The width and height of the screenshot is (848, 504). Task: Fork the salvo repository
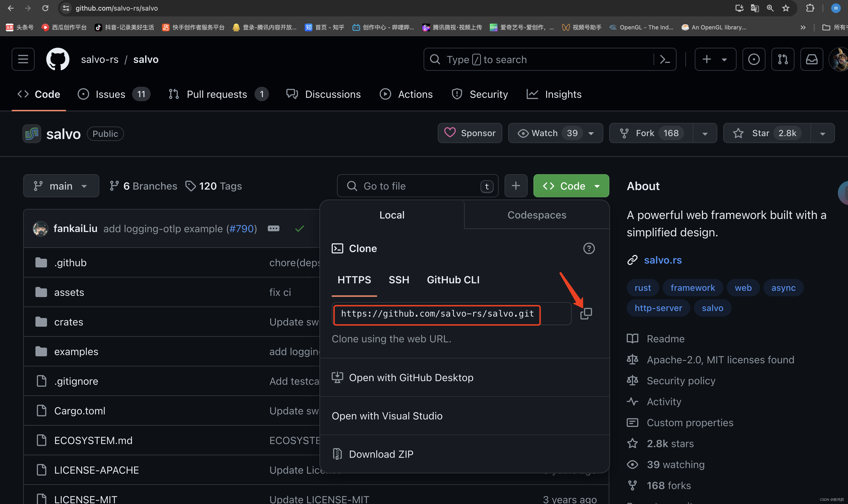pos(651,133)
